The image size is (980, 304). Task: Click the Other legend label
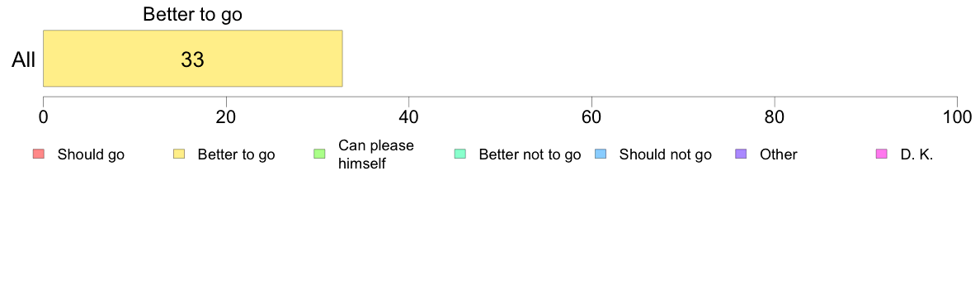pyautogui.click(x=779, y=154)
